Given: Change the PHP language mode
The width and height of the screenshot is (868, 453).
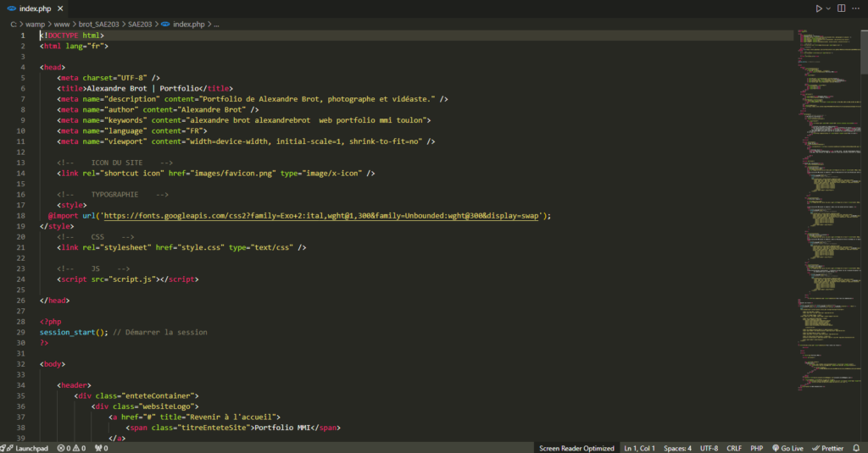Looking at the screenshot, I should pos(757,448).
